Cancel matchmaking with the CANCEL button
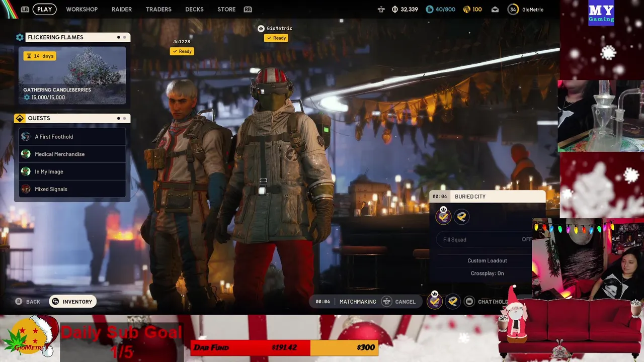Screen dimensions: 644x362 (405, 302)
